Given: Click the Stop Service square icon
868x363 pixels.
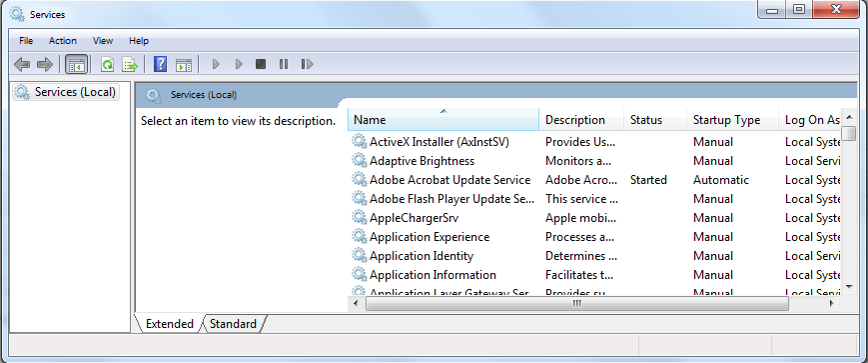Looking at the screenshot, I should coord(261,64).
